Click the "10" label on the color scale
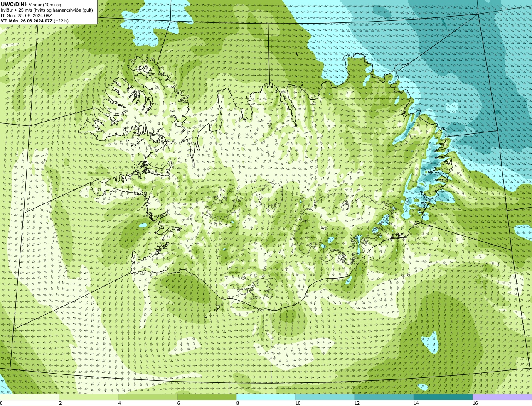Screen dimensions: 532x406 [298, 403]
